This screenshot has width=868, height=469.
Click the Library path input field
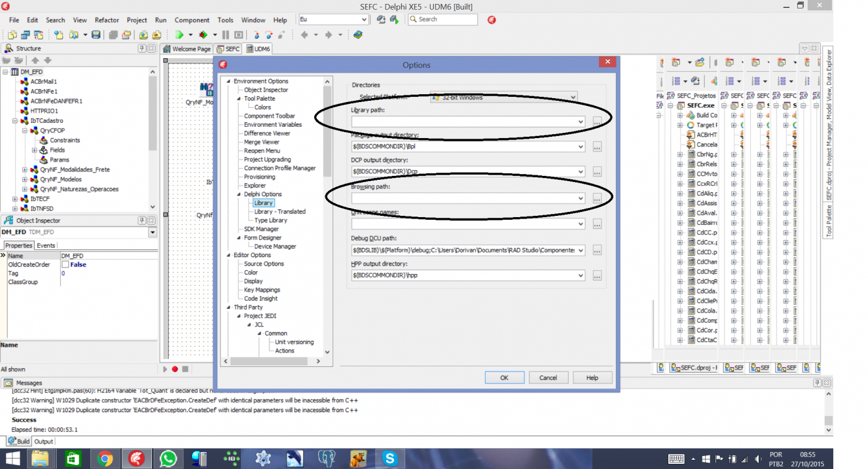468,122
